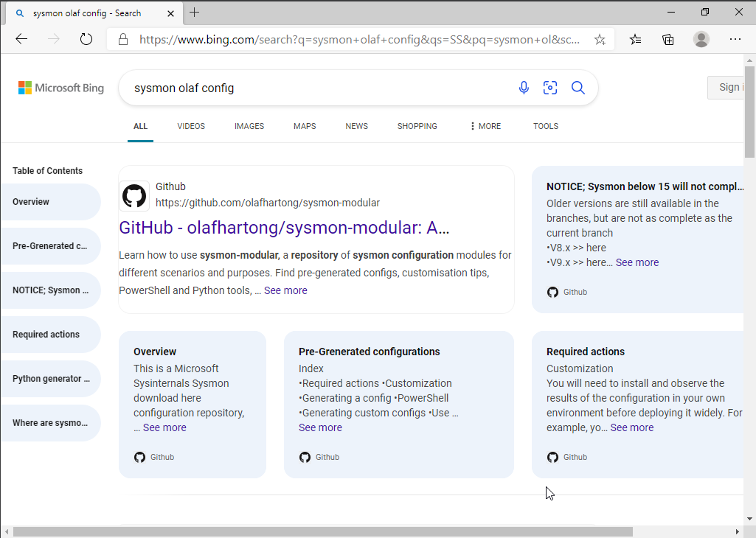Open a new browser tab
The height and width of the screenshot is (538, 756).
coord(194,13)
